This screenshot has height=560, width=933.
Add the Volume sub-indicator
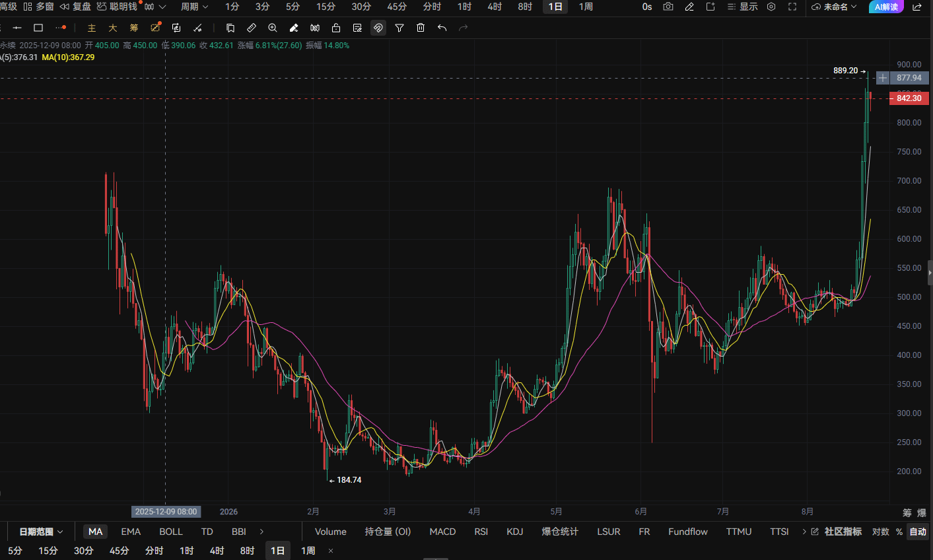(x=331, y=532)
